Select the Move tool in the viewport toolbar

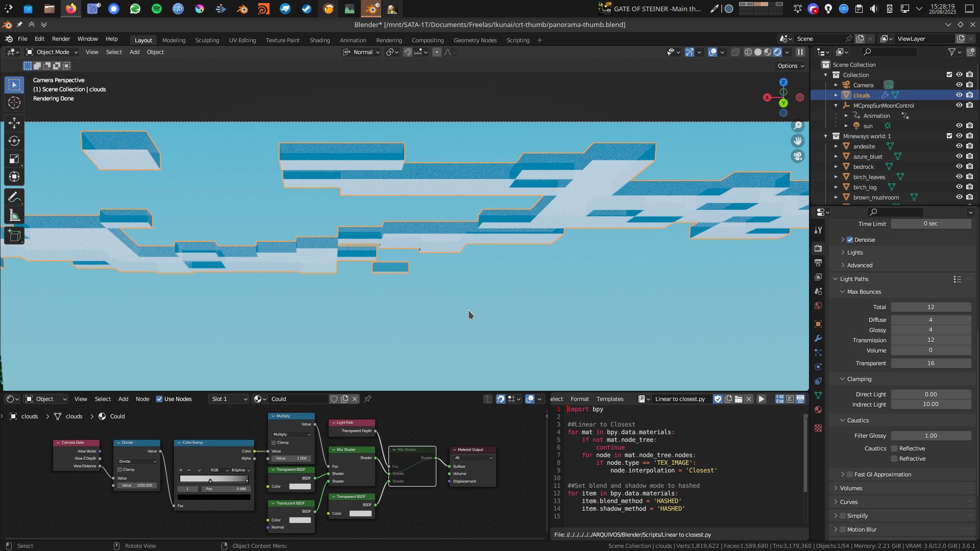(x=14, y=122)
